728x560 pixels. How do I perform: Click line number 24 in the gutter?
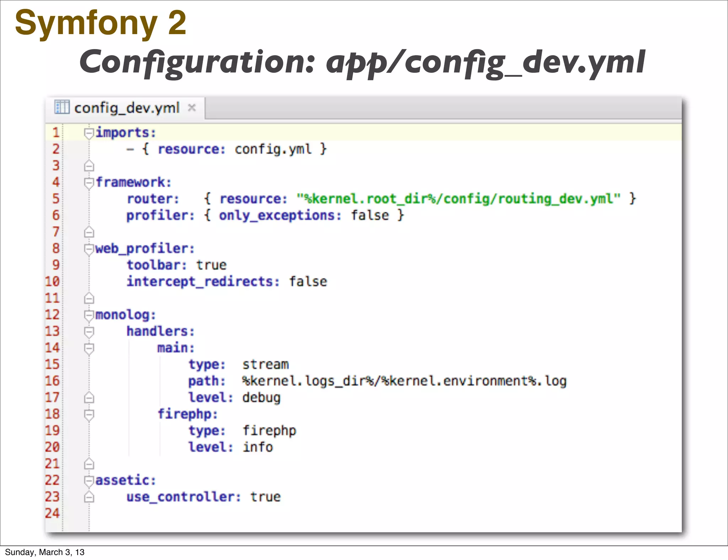pos(52,513)
